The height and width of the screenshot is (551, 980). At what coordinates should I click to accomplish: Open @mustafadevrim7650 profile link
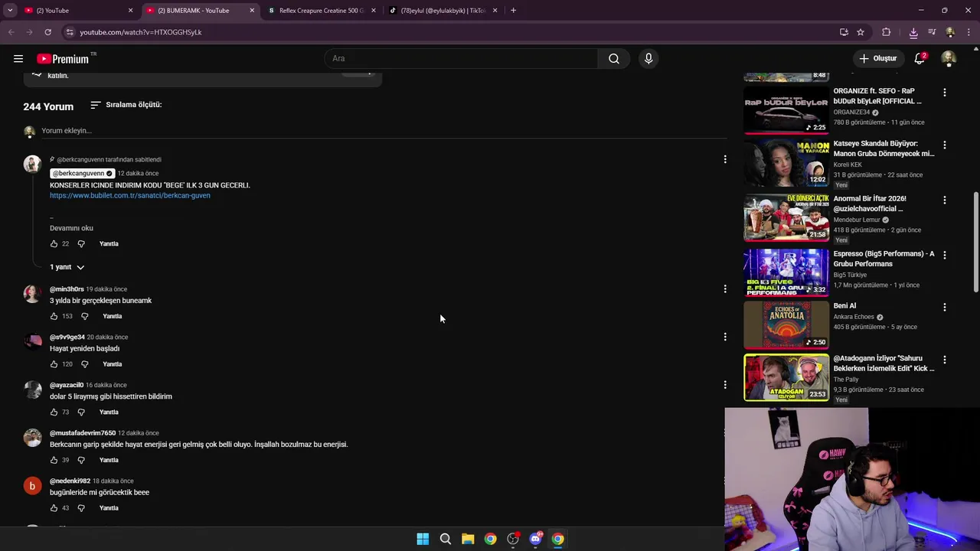(83, 433)
